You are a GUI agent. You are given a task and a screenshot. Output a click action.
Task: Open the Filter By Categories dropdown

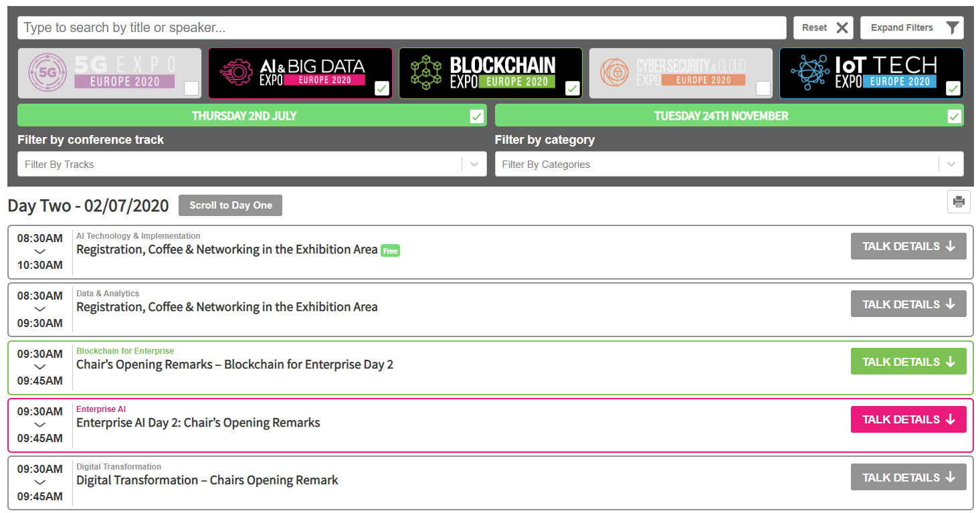tap(729, 164)
